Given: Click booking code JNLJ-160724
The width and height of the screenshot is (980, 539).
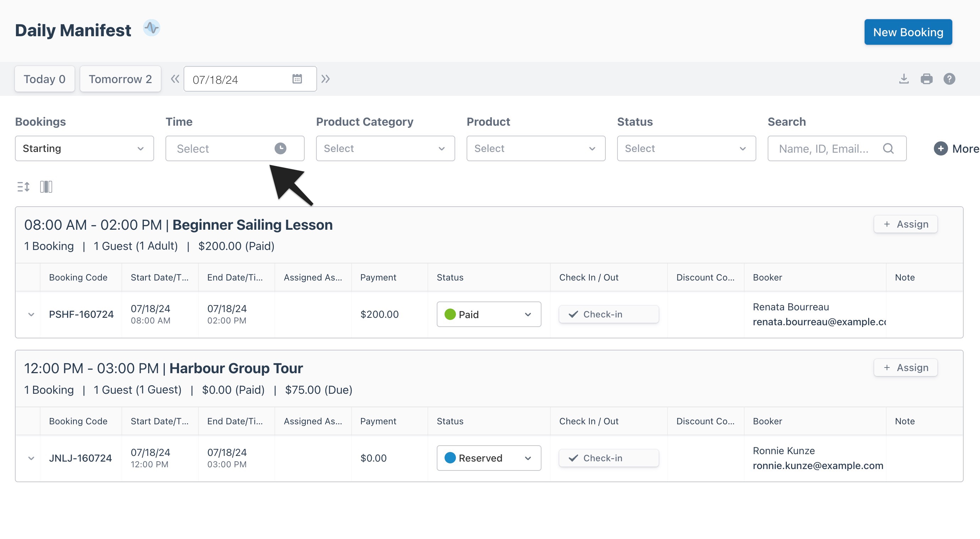Looking at the screenshot, I should (x=80, y=458).
